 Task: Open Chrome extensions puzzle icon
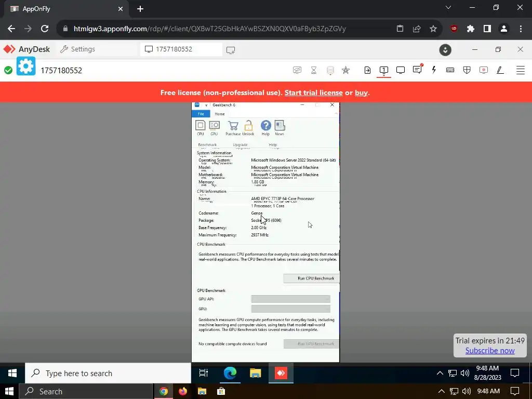pos(470,29)
